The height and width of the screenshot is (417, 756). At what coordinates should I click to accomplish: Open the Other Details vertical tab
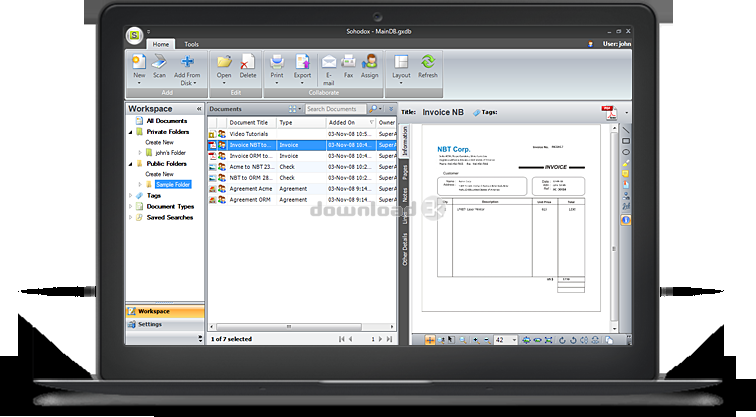[x=405, y=249]
